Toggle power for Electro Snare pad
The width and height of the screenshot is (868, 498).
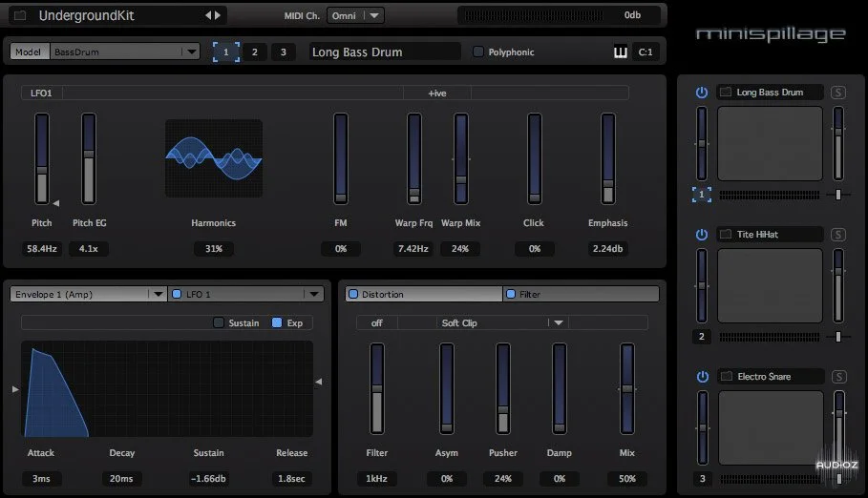[702, 377]
